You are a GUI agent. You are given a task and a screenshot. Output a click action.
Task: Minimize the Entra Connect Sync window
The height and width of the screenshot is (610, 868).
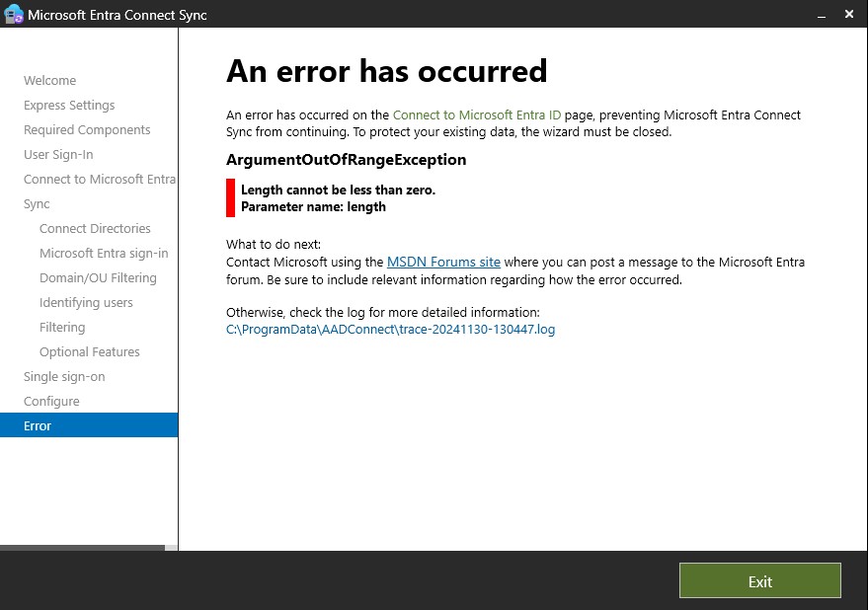pos(822,15)
